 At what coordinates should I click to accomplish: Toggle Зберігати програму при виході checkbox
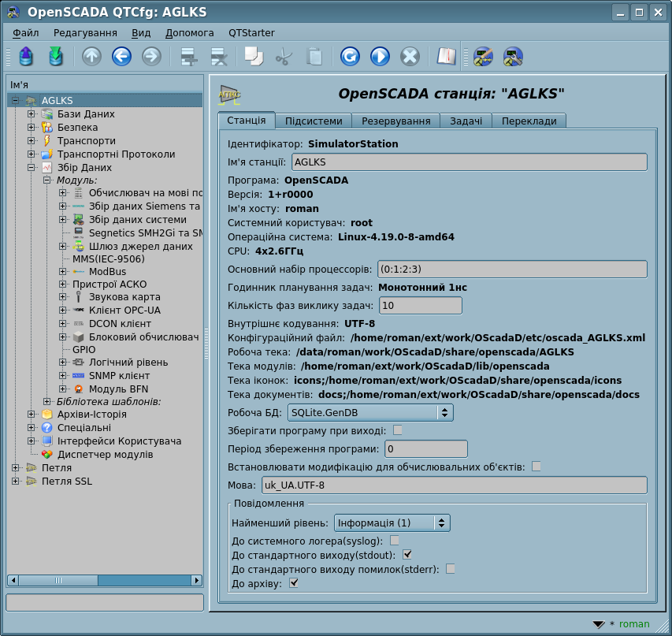398,430
